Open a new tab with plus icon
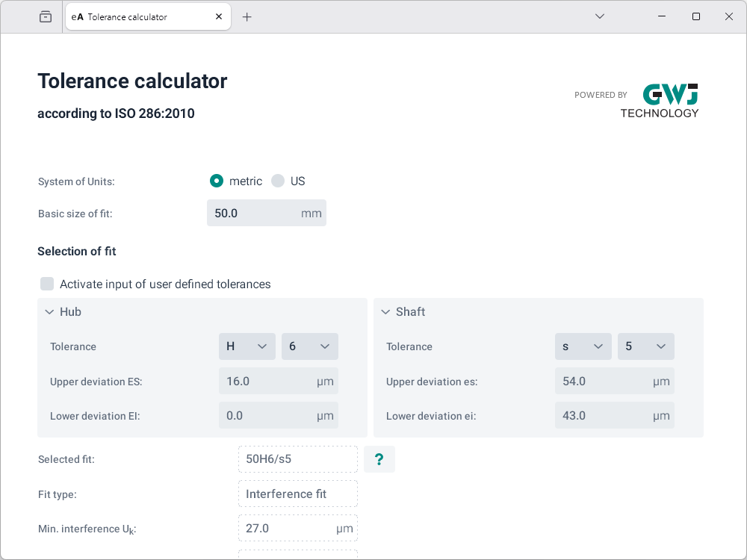747x560 pixels. [x=247, y=17]
